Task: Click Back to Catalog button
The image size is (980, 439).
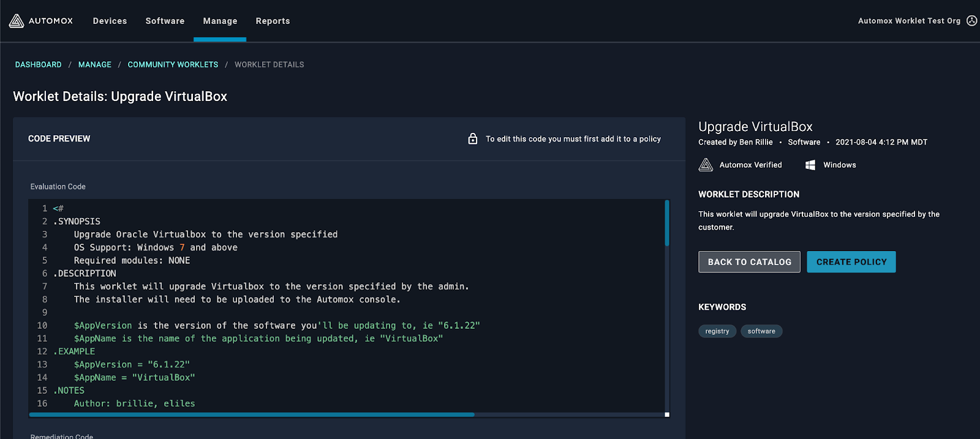Action: pyautogui.click(x=749, y=262)
